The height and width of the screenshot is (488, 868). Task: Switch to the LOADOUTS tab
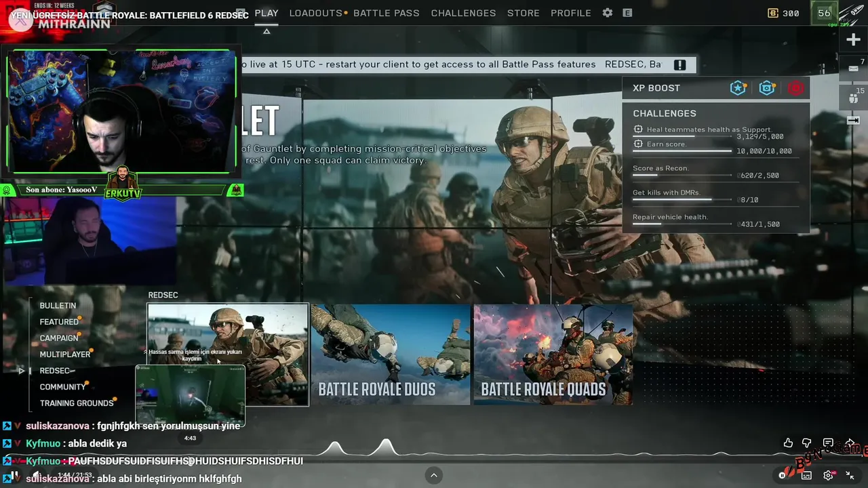pyautogui.click(x=315, y=13)
